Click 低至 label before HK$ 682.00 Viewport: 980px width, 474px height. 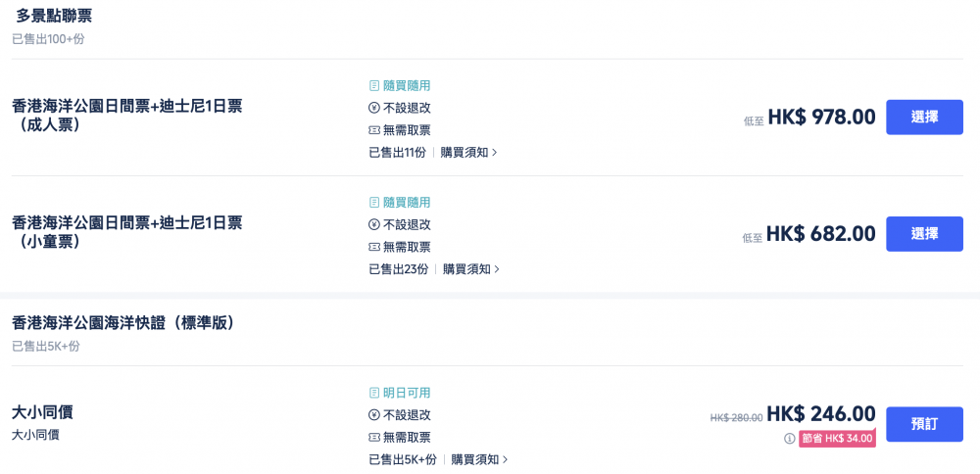[753, 239]
